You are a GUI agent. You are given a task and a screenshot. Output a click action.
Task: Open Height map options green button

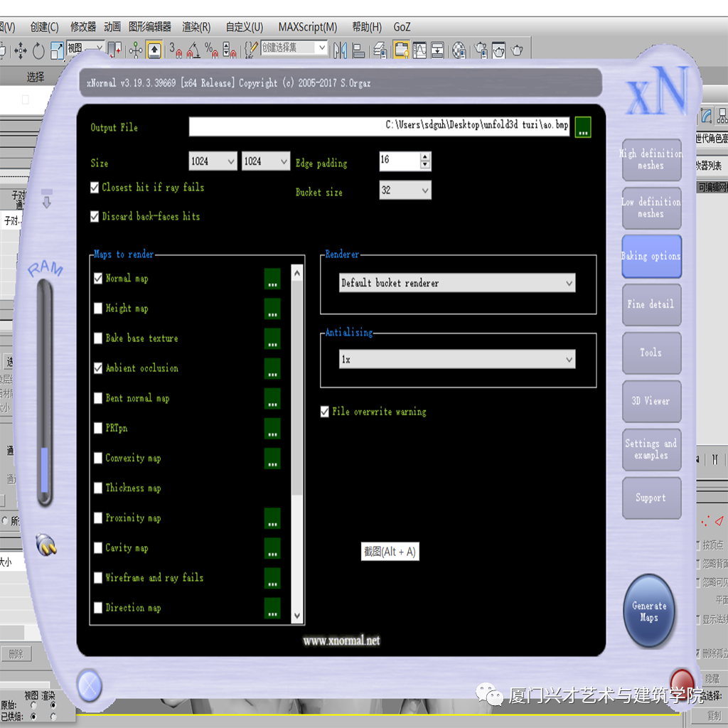coord(272,309)
